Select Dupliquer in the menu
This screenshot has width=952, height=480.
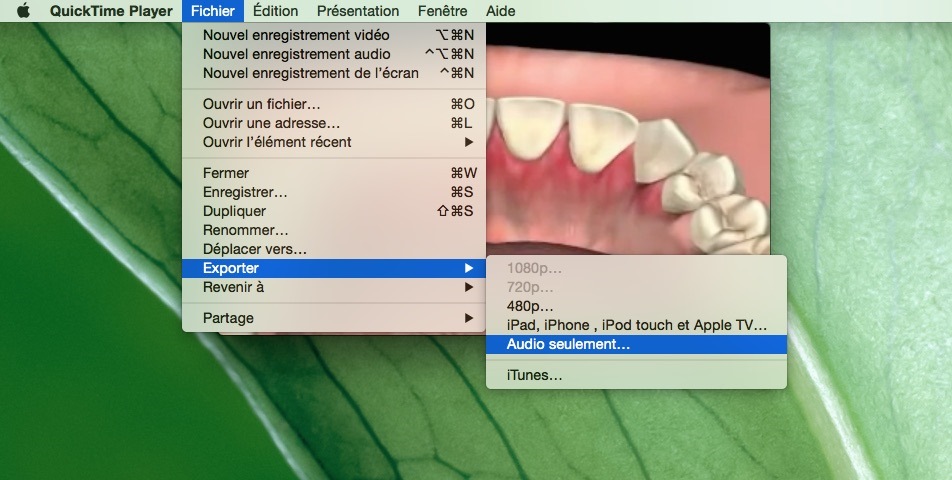pyautogui.click(x=334, y=211)
